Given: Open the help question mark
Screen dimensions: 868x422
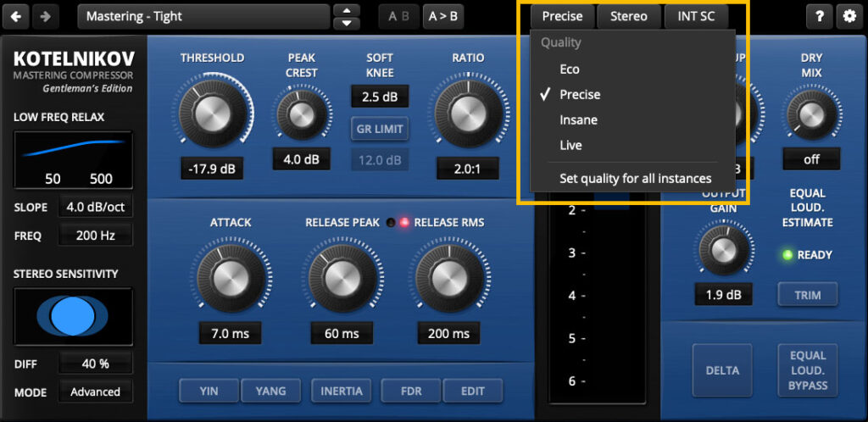Looking at the screenshot, I should coord(819,17).
